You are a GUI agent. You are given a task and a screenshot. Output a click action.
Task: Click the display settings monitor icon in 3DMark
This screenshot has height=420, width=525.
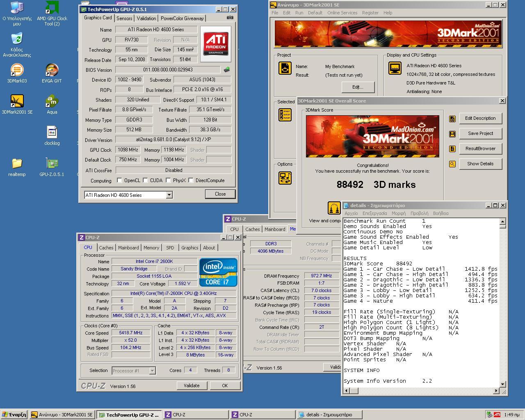pyautogui.click(x=395, y=68)
